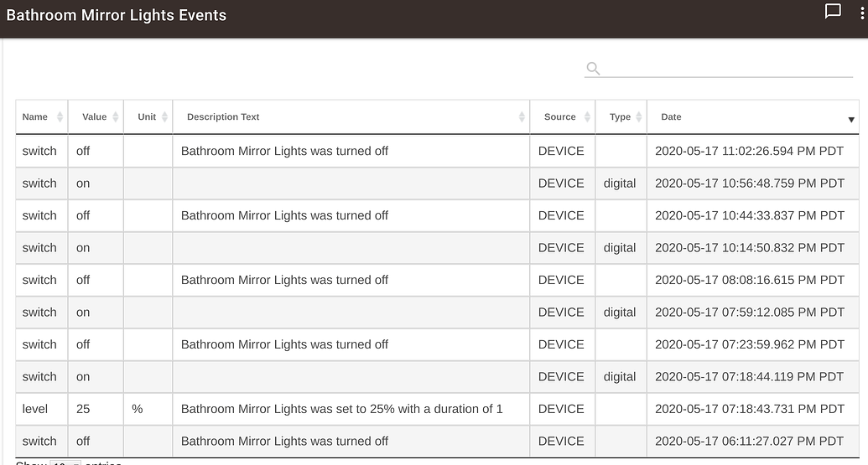Image resolution: width=868 pixels, height=465 pixels.
Task: Sort by Name column arrows
Action: pyautogui.click(x=60, y=117)
